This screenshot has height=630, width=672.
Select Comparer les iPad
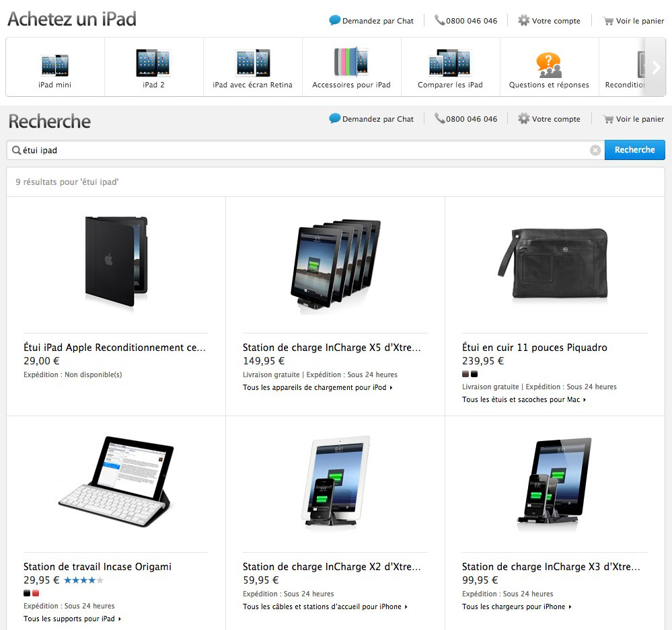coord(451,67)
